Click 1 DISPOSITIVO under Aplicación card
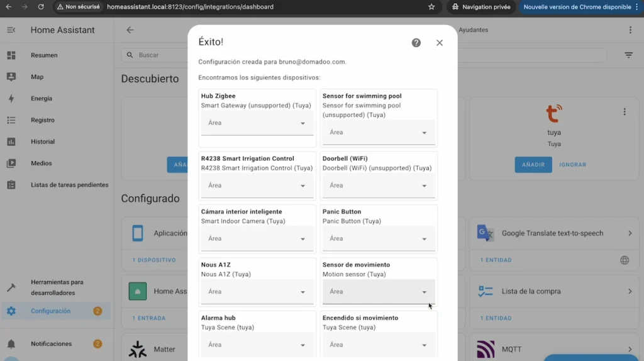This screenshot has width=644, height=361. [x=154, y=260]
